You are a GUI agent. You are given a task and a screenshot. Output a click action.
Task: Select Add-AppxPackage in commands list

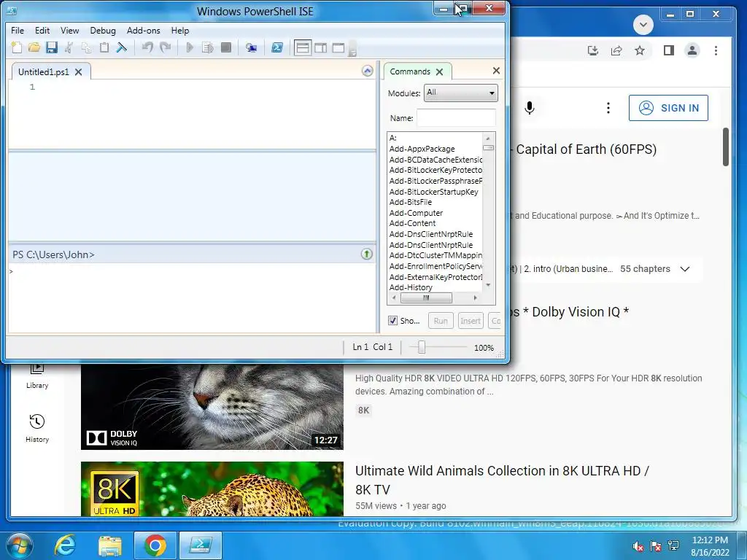pos(422,149)
